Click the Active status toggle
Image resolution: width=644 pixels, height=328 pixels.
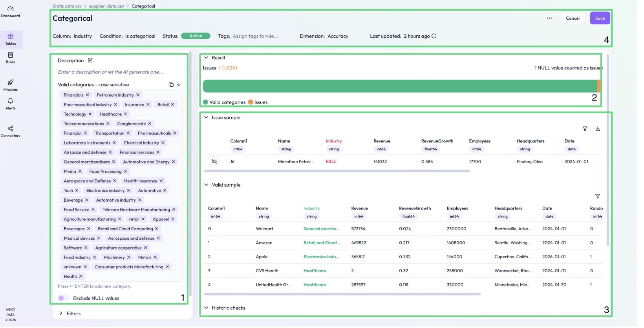[196, 36]
